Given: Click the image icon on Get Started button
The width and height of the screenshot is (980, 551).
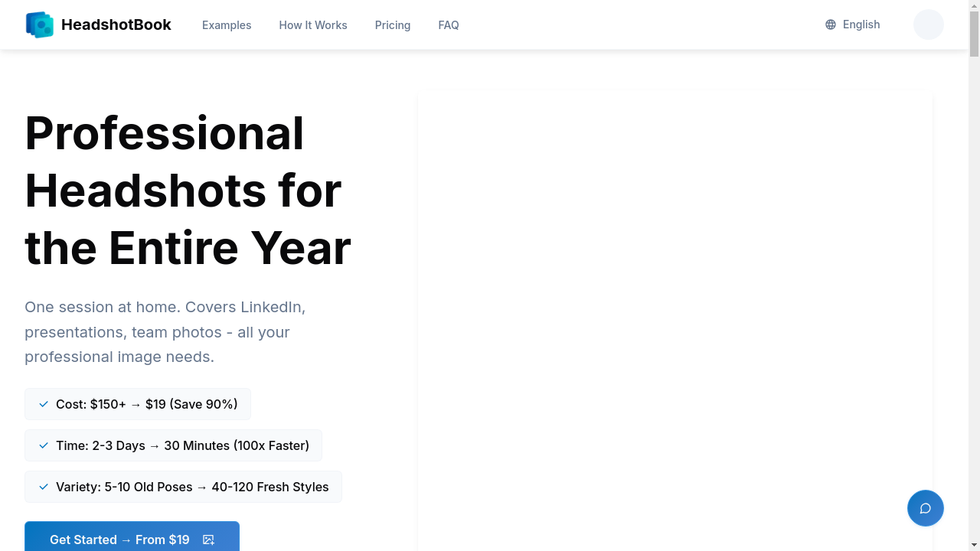Looking at the screenshot, I should [208, 540].
